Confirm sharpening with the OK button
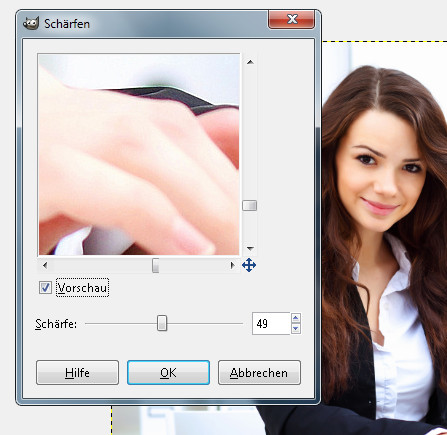447x435 pixels. pyautogui.click(x=168, y=372)
